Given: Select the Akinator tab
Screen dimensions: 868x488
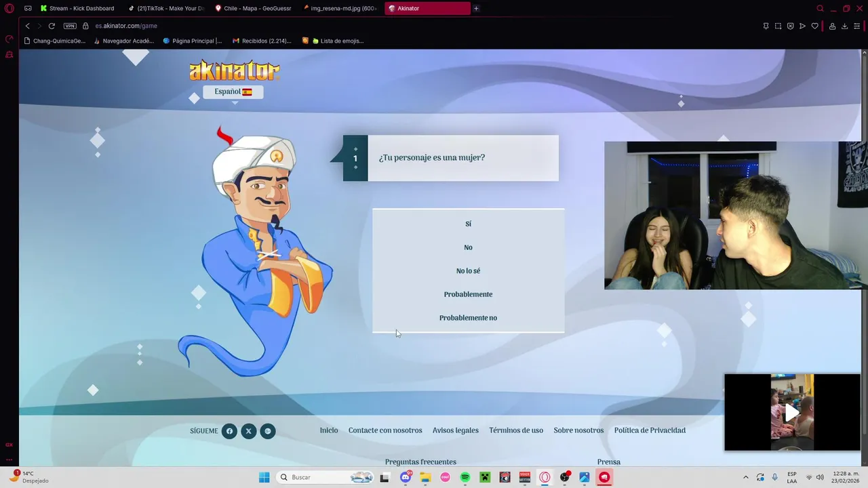Looking at the screenshot, I should [x=427, y=8].
